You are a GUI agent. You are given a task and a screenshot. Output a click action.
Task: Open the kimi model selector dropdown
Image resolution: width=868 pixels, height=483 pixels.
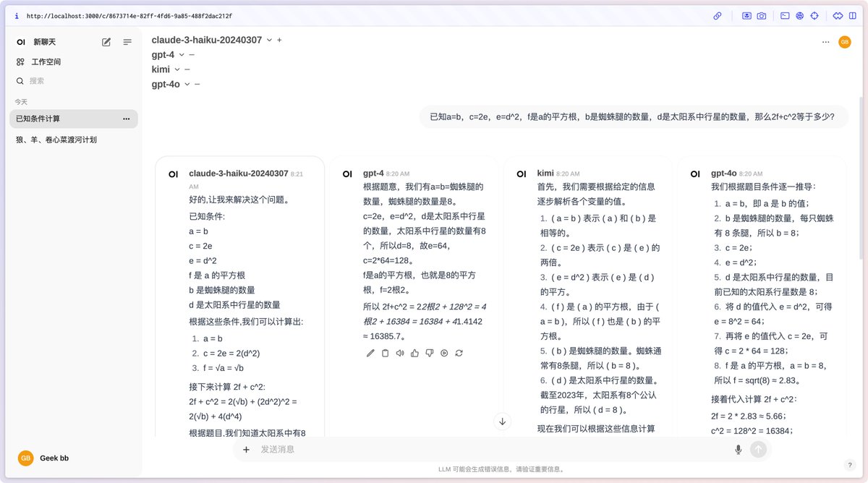[x=176, y=69]
